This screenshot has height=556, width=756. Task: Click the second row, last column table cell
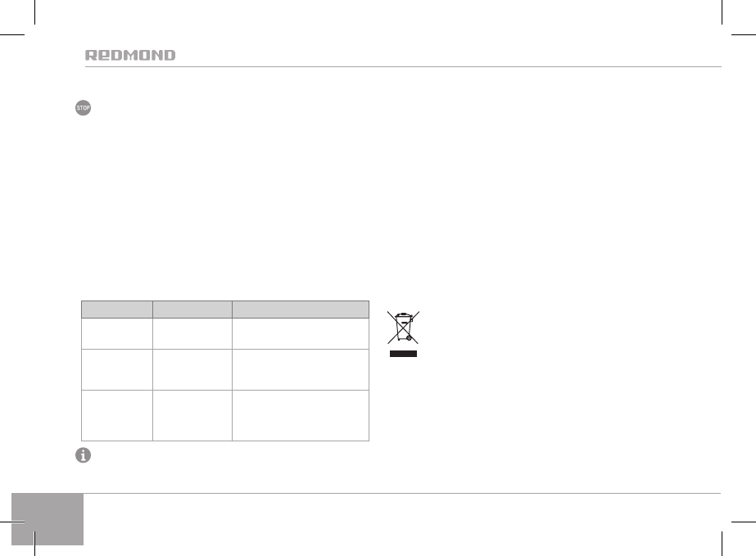point(300,368)
